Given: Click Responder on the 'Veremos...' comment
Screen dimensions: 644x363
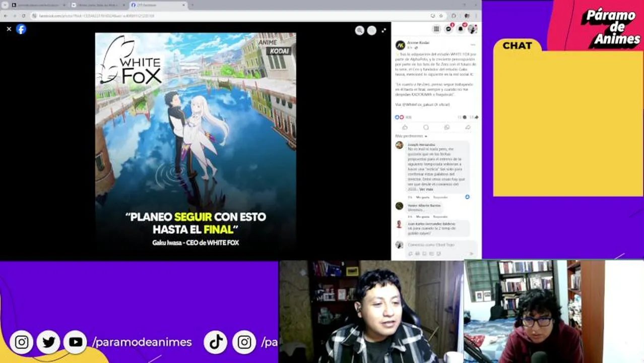Looking at the screenshot, I should (x=440, y=217).
